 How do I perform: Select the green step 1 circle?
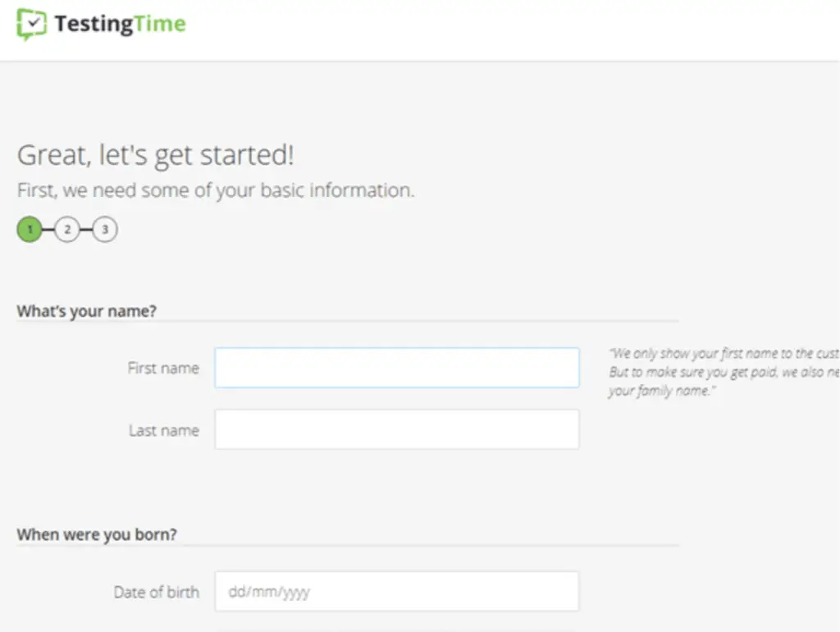click(x=30, y=230)
